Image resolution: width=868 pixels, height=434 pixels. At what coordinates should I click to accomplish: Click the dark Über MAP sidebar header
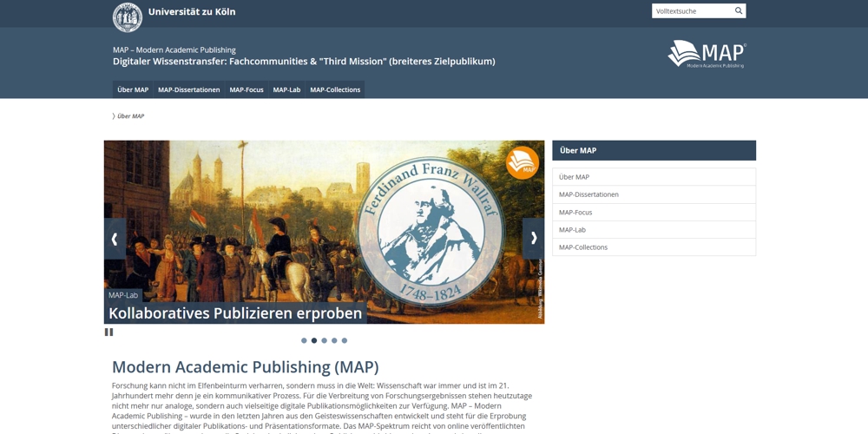click(654, 150)
